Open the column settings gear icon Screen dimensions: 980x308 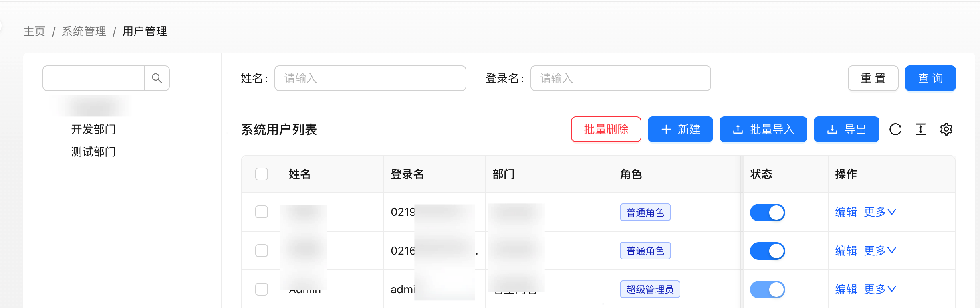(946, 129)
